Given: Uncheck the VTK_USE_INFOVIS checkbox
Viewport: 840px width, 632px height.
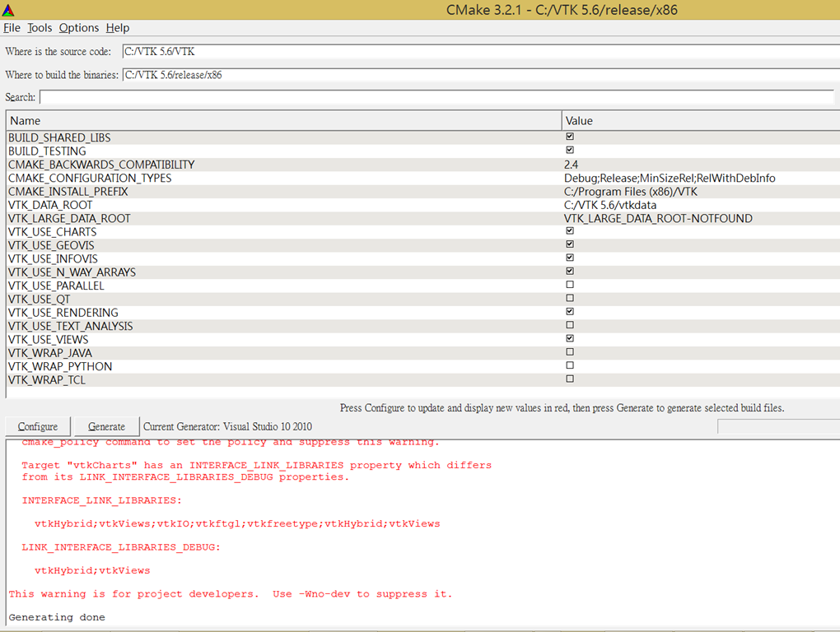Looking at the screenshot, I should [x=570, y=258].
